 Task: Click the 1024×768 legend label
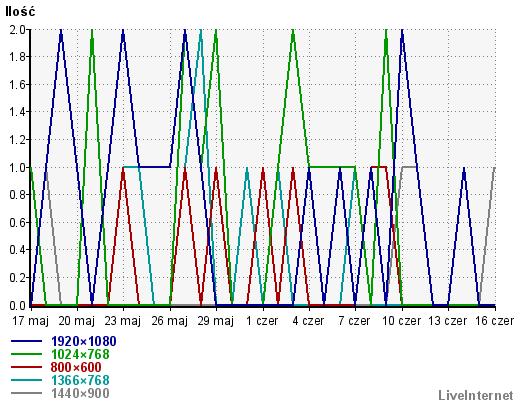tap(80, 354)
